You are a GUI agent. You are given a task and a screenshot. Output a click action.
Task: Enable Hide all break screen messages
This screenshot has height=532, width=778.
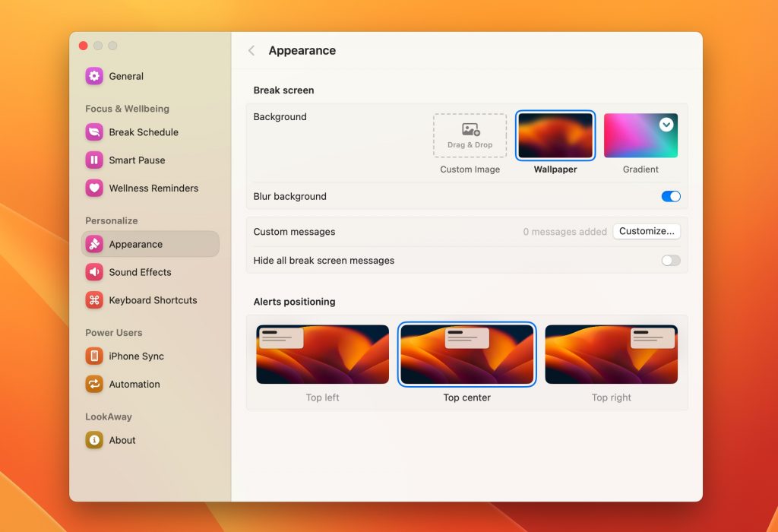pos(669,260)
